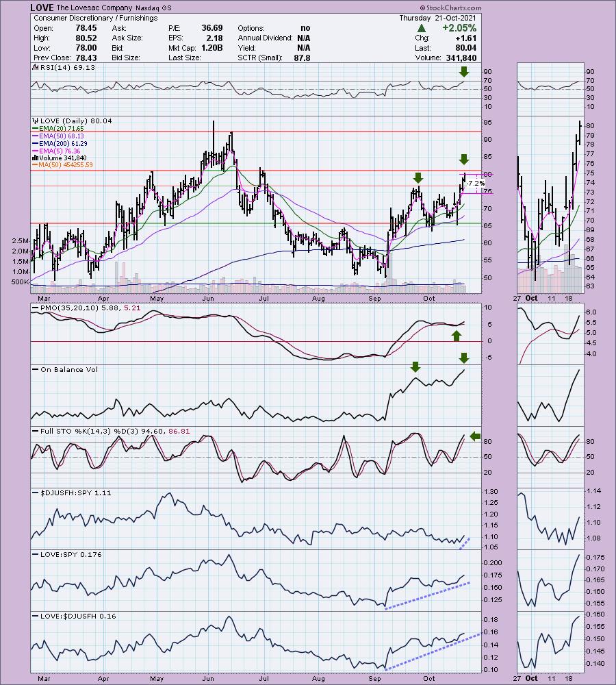The image size is (616, 685).
Task: Click the candlestick icon beside LOVE (Daily)
Action: [36, 121]
